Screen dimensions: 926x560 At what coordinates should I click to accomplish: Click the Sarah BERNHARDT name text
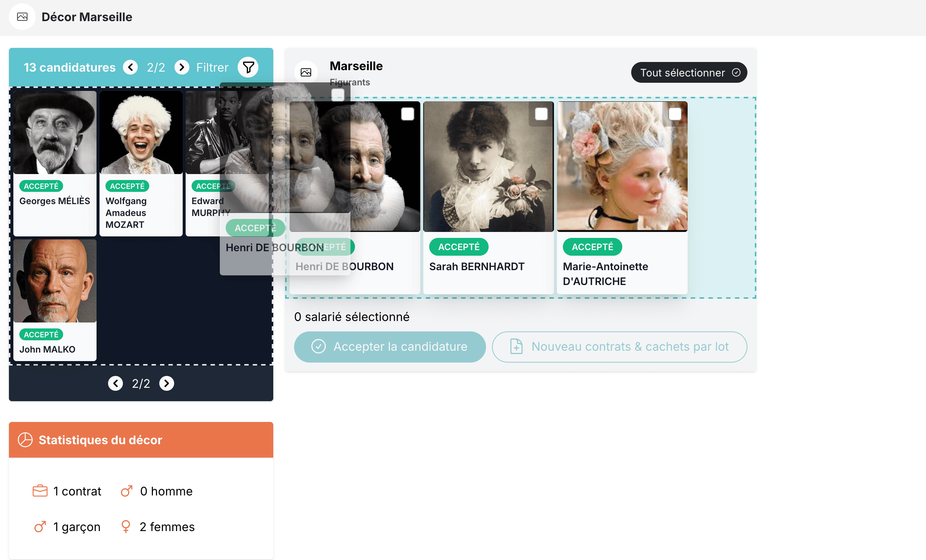(x=477, y=267)
